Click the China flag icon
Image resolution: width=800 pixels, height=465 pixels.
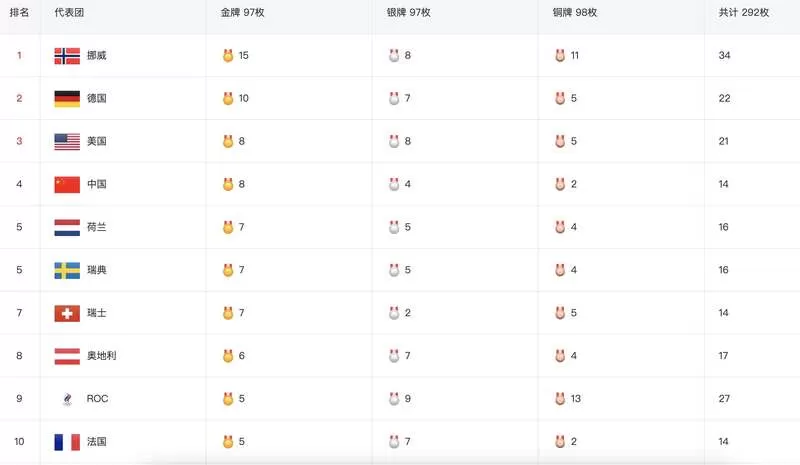coord(67,184)
